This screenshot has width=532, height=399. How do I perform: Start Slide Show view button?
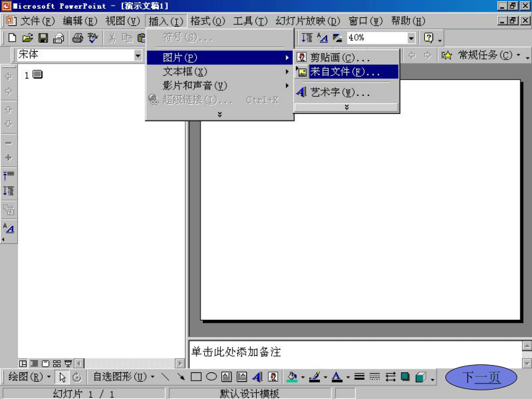click(x=68, y=364)
